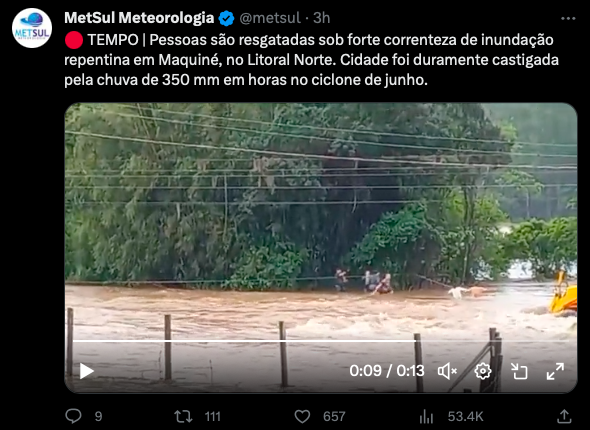
Task: Unmute the video sound
Action: pos(447,371)
